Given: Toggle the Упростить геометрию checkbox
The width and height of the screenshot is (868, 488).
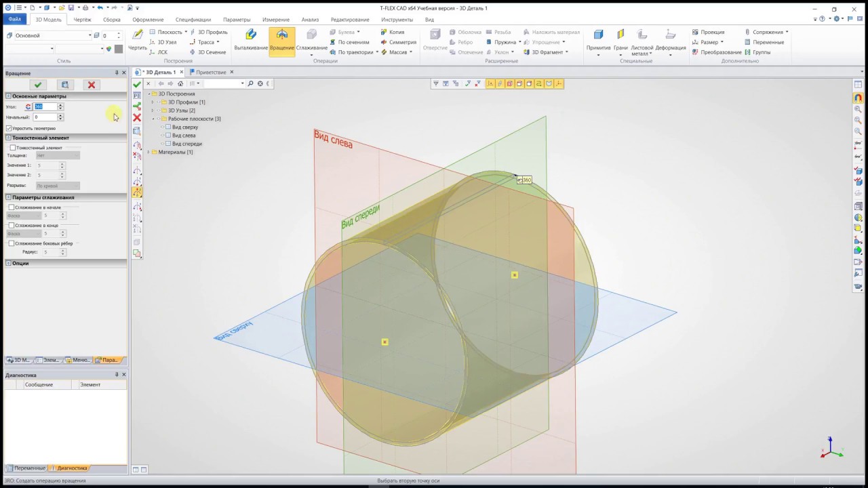Looking at the screenshot, I should pos(9,128).
